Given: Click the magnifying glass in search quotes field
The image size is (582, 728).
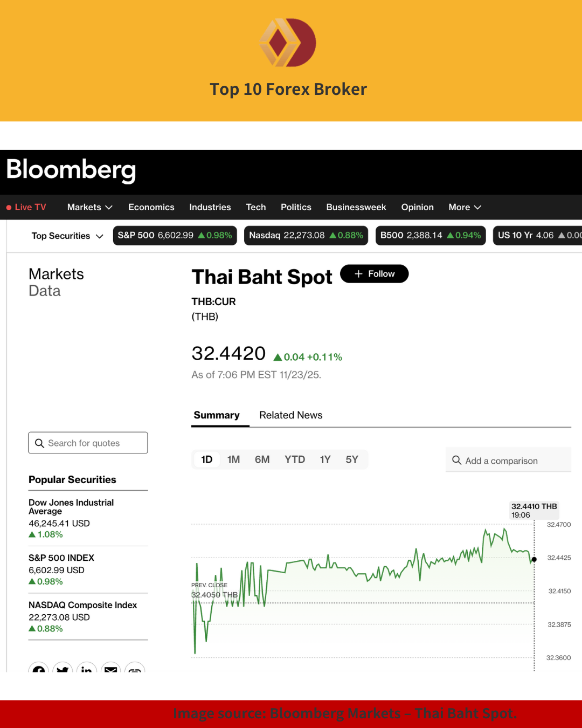Looking at the screenshot, I should click(40, 443).
